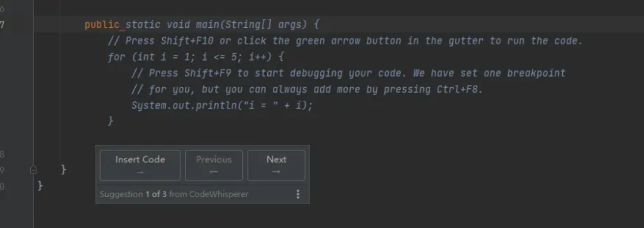644x228 pixels.
Task: Click the System.out.println statement
Action: click(222, 106)
